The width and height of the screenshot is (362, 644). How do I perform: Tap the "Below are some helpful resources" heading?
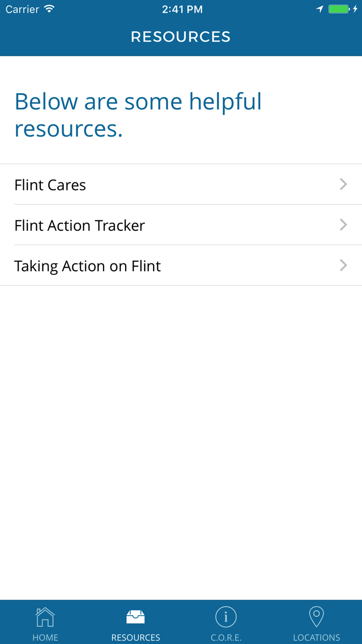138,114
